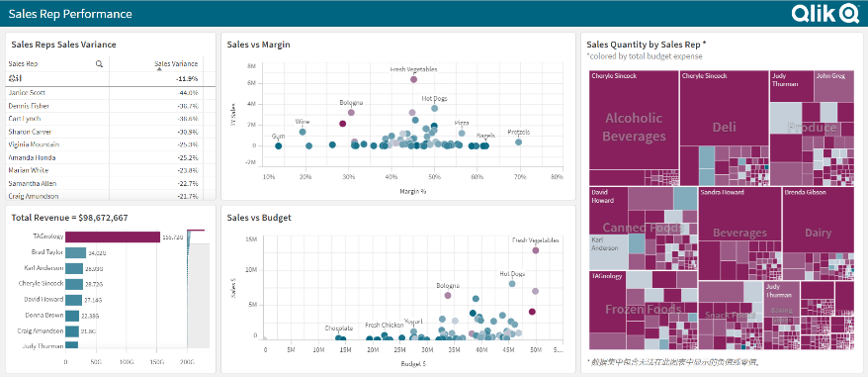Click the John Greg tile in the treemap

(834, 86)
